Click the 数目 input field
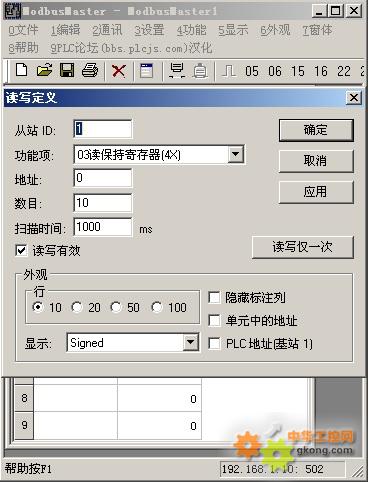368x482 pixels. click(103, 203)
